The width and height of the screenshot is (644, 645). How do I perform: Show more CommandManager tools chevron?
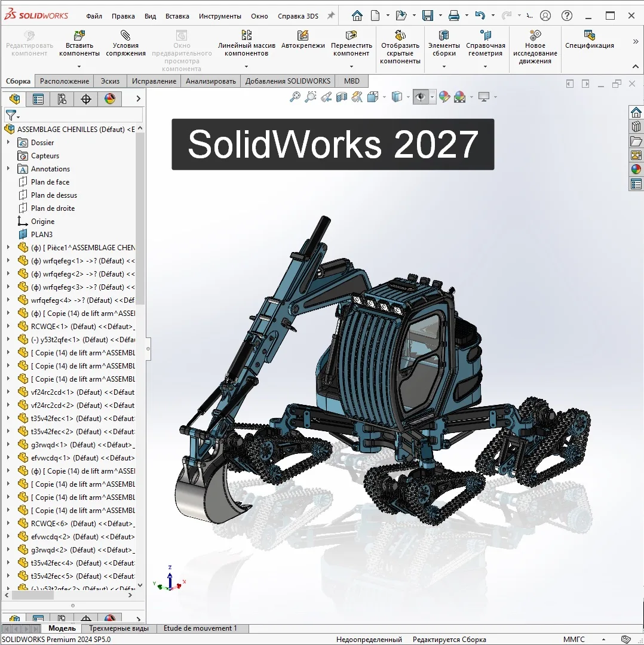tap(636, 41)
